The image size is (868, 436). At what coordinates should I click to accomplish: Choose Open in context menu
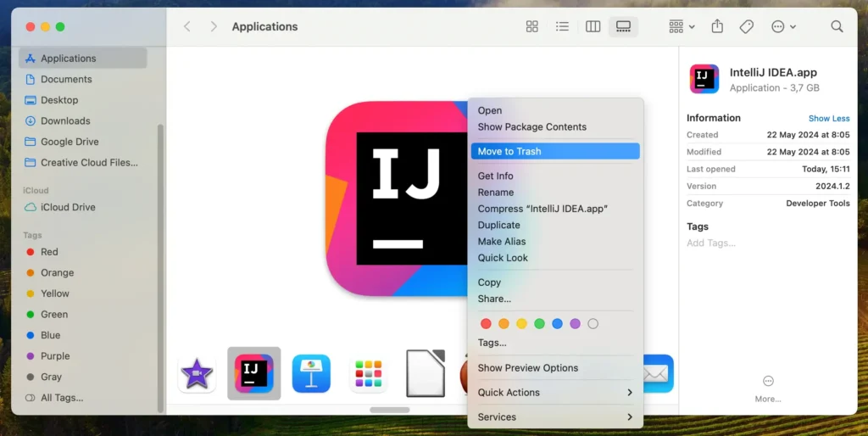(x=555, y=111)
